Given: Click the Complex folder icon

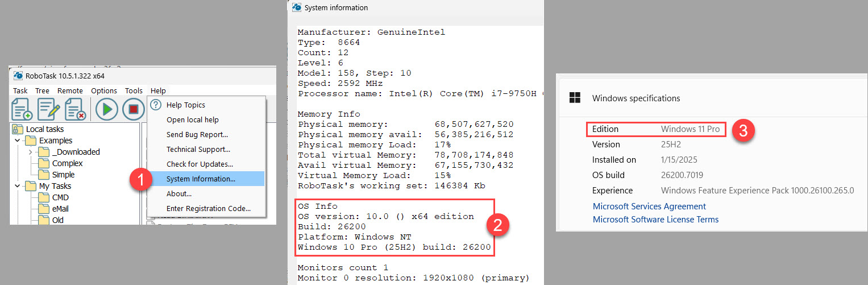Looking at the screenshot, I should click(x=44, y=163).
